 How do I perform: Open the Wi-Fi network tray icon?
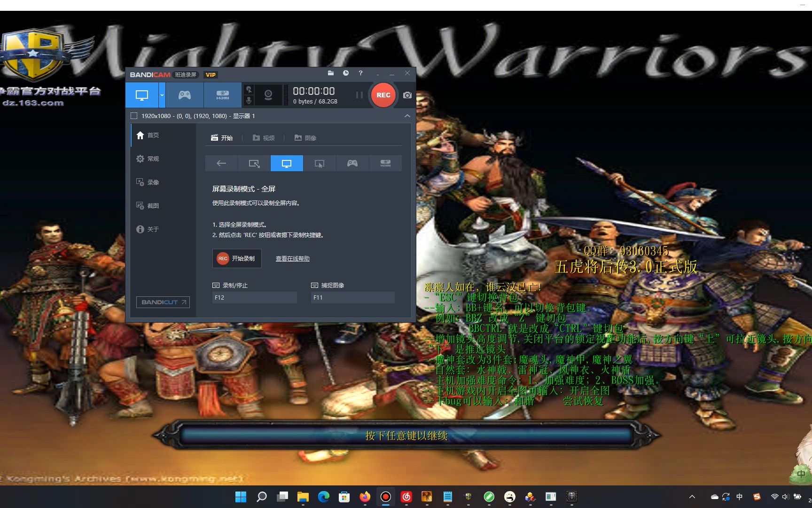[x=774, y=497]
